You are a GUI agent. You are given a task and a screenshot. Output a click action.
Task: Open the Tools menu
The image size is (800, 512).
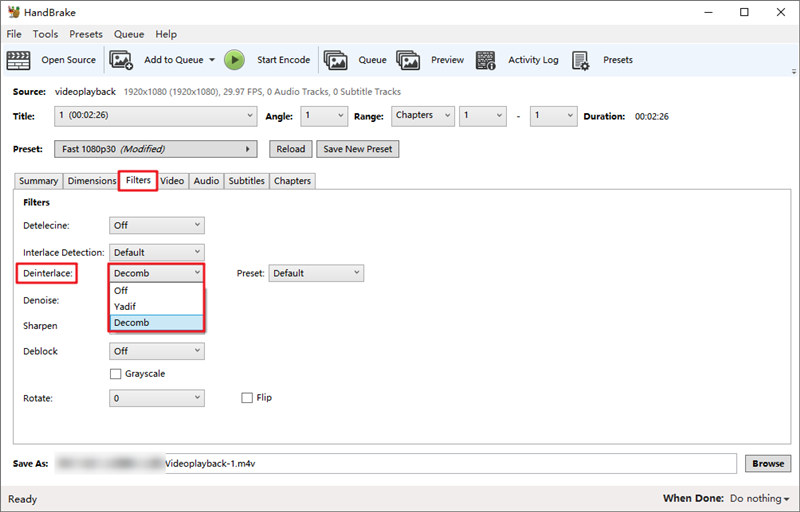(45, 34)
